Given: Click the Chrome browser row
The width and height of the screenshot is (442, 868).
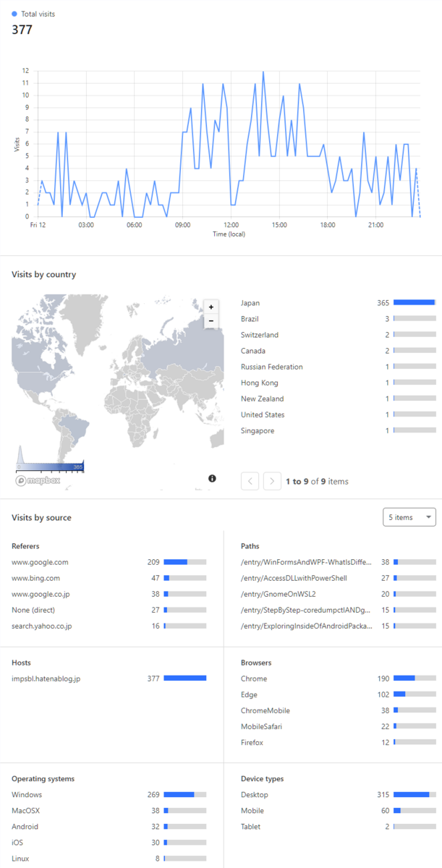Looking at the screenshot, I should [x=338, y=678].
